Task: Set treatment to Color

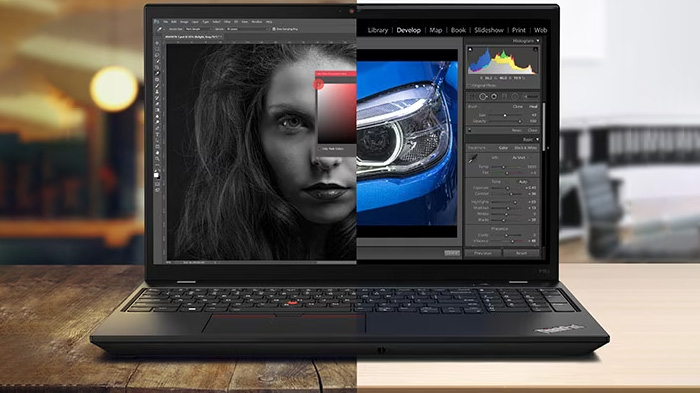Action: pyautogui.click(x=504, y=148)
